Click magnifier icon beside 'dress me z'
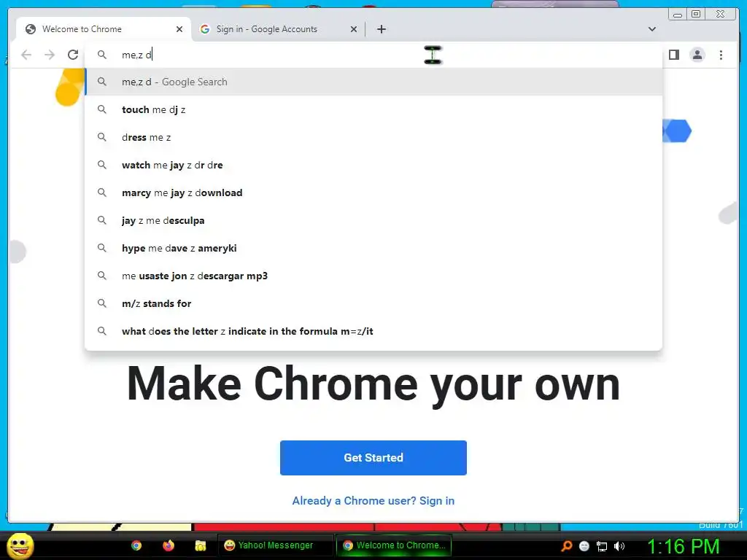 [102, 137]
